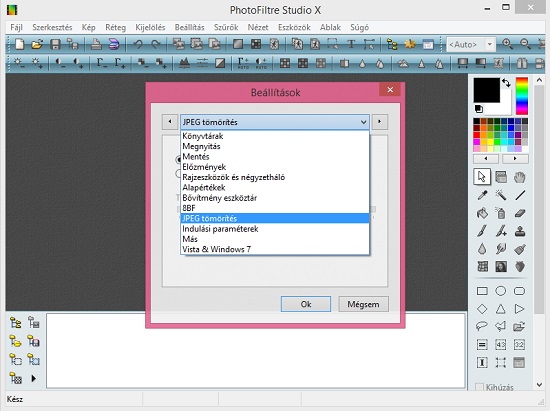Click the Redo arrow icon
550x411 pixels.
click(x=155, y=44)
